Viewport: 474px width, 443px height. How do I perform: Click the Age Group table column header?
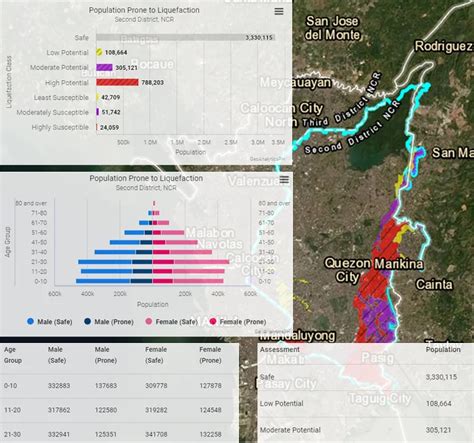tap(13, 355)
